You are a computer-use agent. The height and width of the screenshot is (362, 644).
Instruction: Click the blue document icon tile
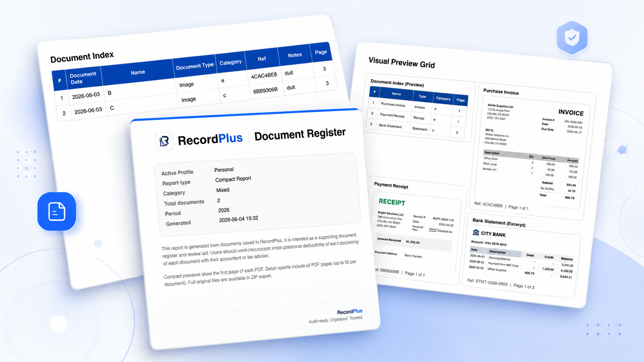pos(57,211)
